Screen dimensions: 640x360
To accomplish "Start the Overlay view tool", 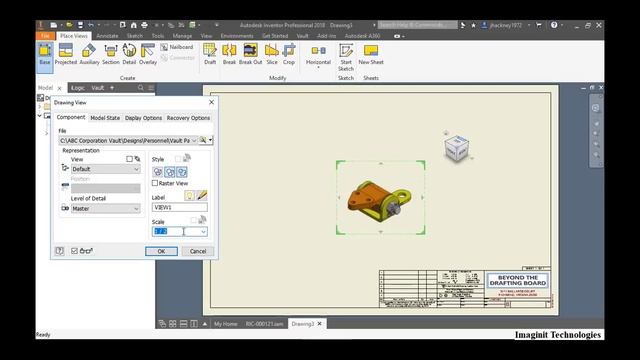I will pos(148,55).
